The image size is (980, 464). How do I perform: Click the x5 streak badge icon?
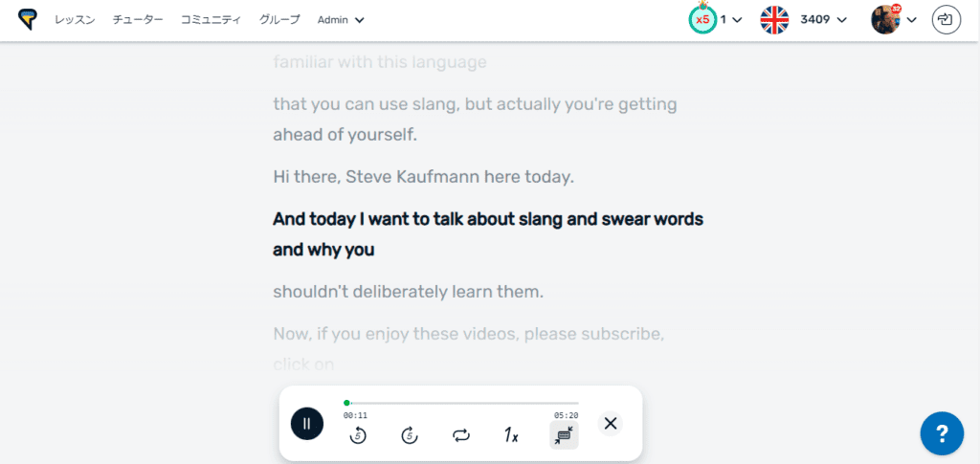[702, 20]
